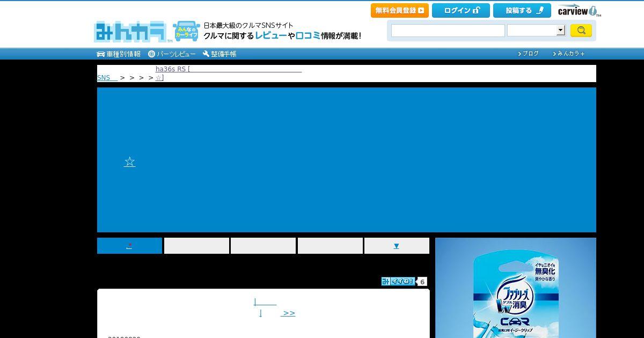Viewport: 644px width, 338px height.
Task: Click the ha36s RS breadcrumb link
Action: click(229, 69)
